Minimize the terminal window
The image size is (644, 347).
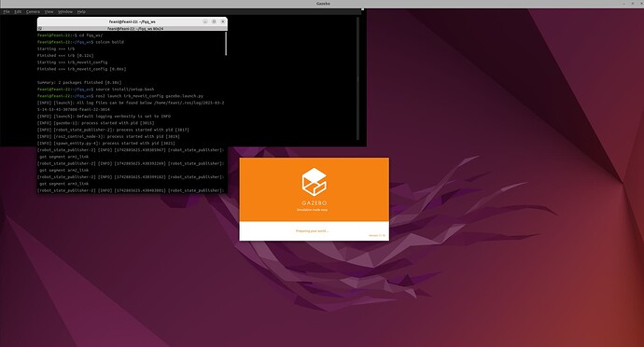click(x=205, y=21)
